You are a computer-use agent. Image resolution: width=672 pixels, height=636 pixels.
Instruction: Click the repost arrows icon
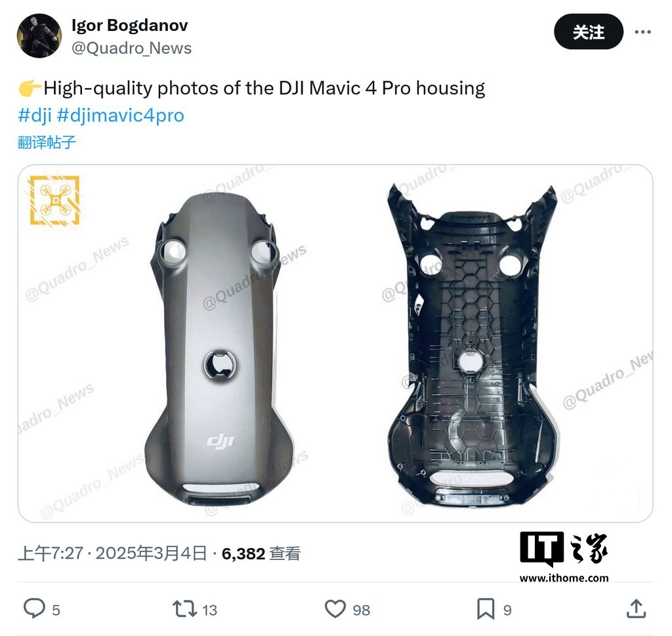pos(184,609)
